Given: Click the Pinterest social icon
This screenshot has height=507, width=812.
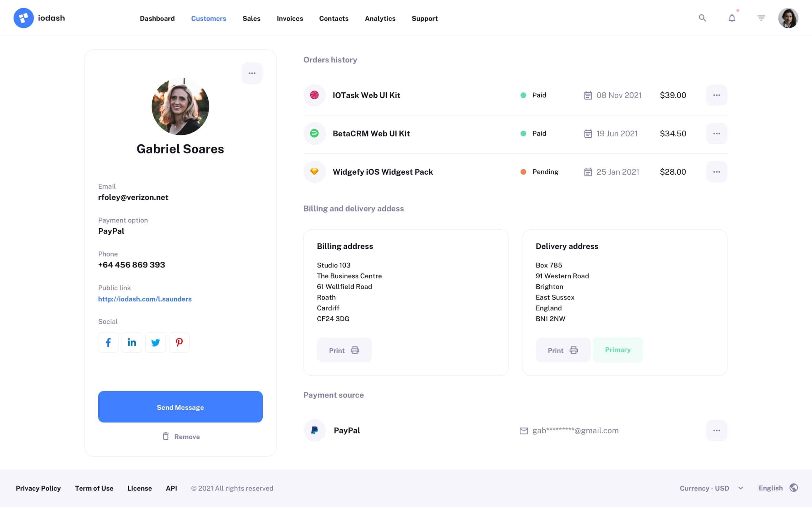Looking at the screenshot, I should click(180, 342).
